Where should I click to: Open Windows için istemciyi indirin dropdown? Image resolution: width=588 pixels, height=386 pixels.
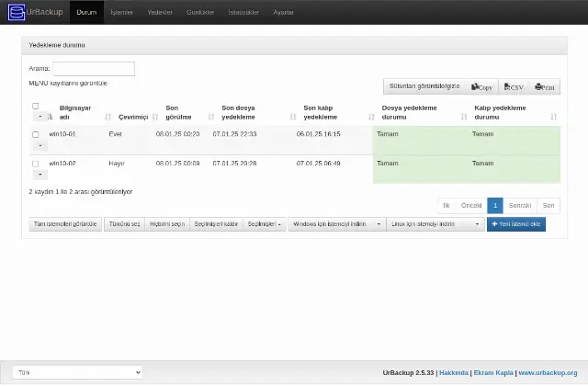pos(336,224)
